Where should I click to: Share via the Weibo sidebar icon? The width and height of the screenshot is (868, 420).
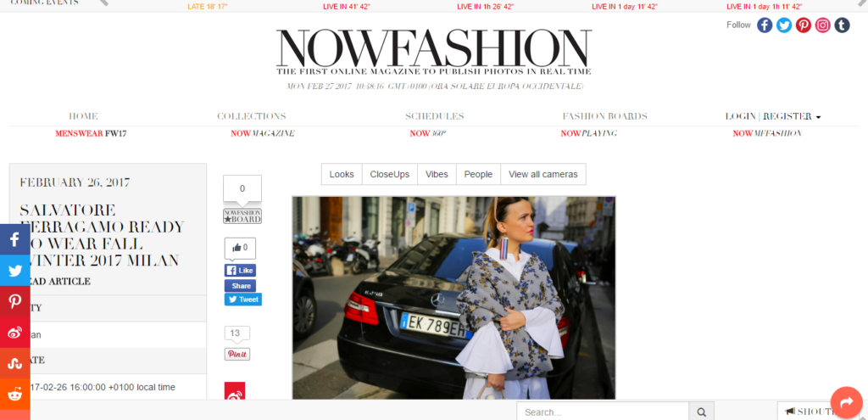pos(15,333)
